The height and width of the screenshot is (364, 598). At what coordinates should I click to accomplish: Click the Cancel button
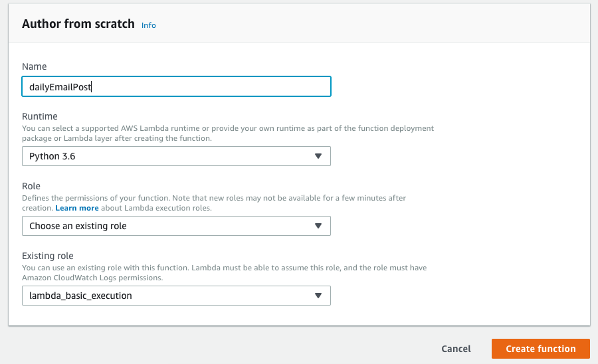click(x=456, y=349)
